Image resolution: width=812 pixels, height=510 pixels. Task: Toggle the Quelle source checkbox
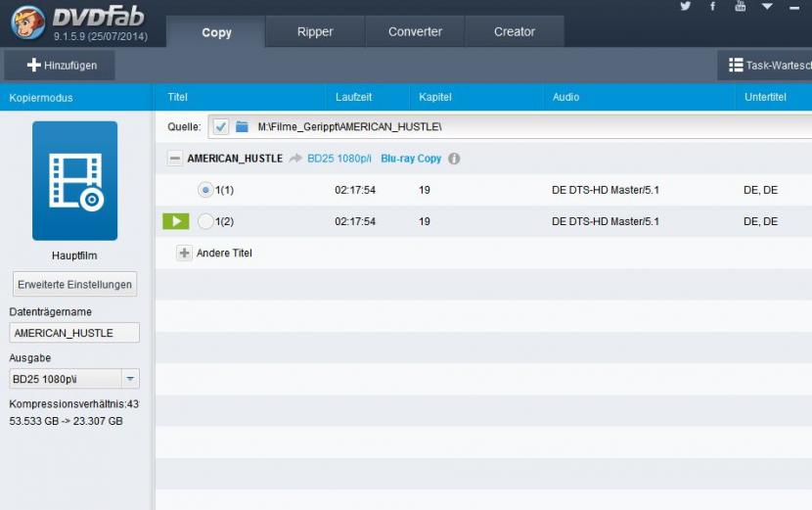point(220,126)
